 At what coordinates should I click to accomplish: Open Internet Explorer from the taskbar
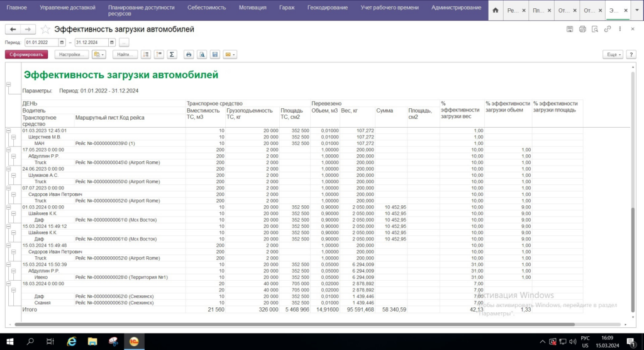click(x=72, y=341)
